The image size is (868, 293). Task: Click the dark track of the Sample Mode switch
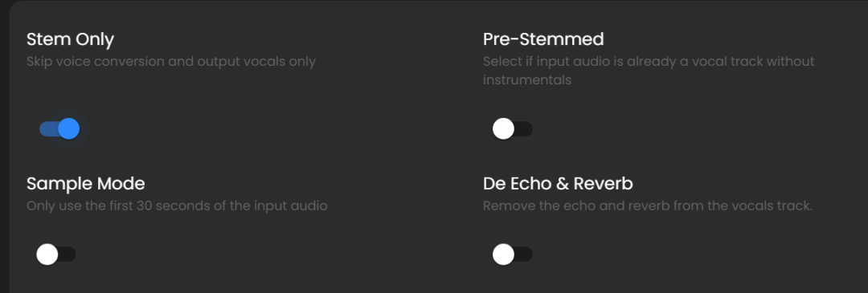tap(68, 254)
